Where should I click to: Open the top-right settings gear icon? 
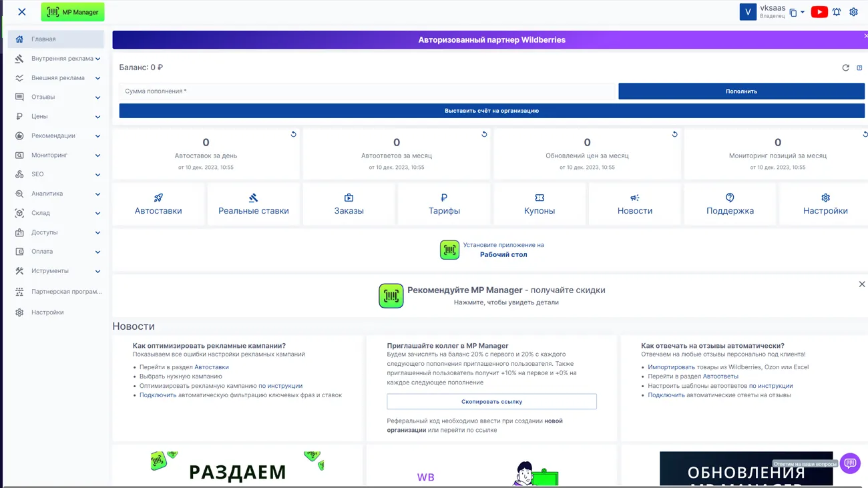pyautogui.click(x=853, y=12)
